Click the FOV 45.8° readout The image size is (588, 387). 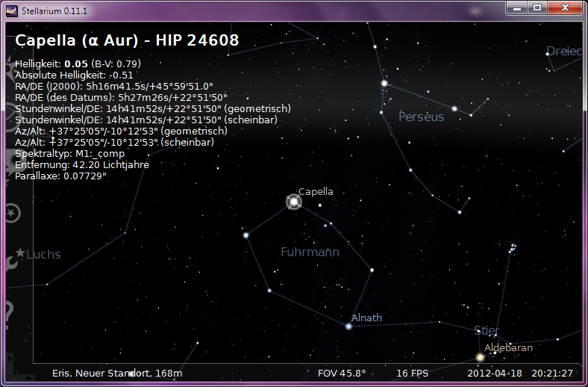click(x=342, y=373)
